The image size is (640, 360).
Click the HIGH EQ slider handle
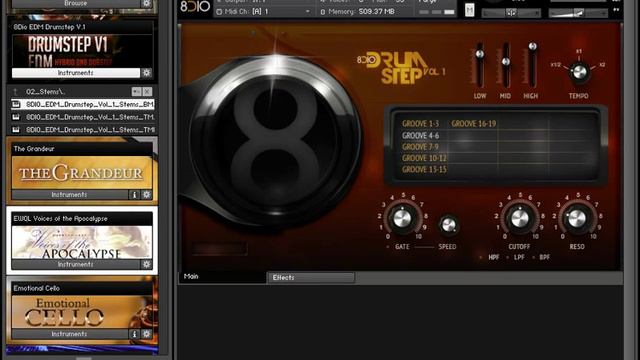pos(532,47)
